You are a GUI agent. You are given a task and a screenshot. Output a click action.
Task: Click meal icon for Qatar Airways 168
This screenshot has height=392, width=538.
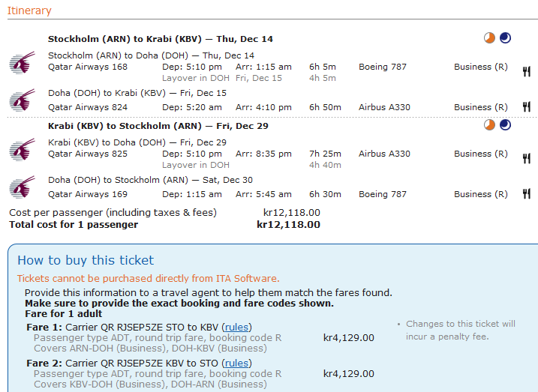(x=527, y=72)
